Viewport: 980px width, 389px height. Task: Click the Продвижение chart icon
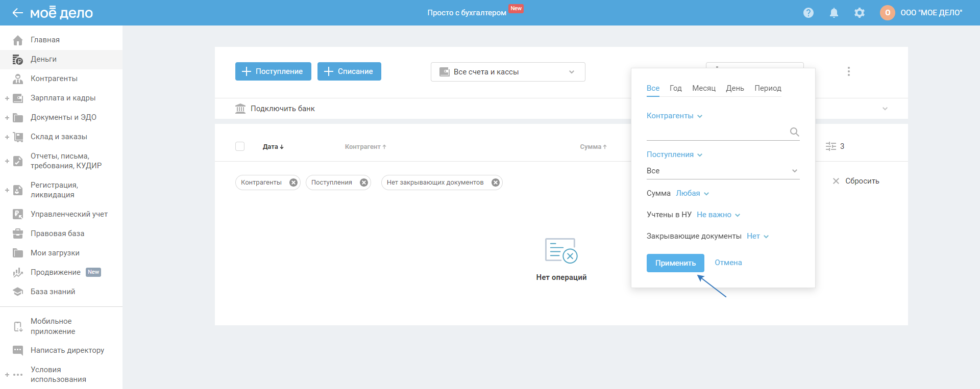pyautogui.click(x=18, y=272)
